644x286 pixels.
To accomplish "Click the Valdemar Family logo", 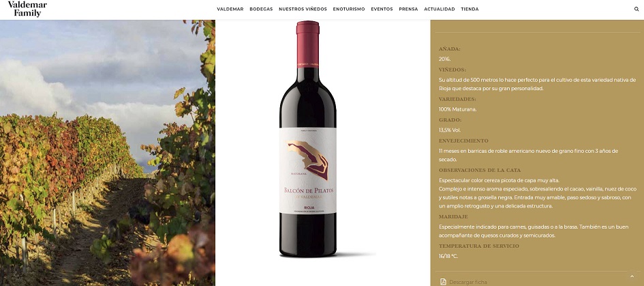I will click(27, 9).
